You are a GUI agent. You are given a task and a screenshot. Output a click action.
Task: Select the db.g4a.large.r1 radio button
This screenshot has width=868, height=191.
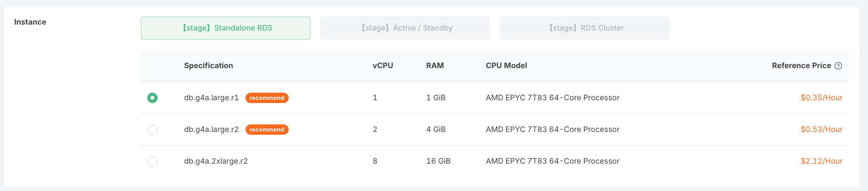pos(152,98)
